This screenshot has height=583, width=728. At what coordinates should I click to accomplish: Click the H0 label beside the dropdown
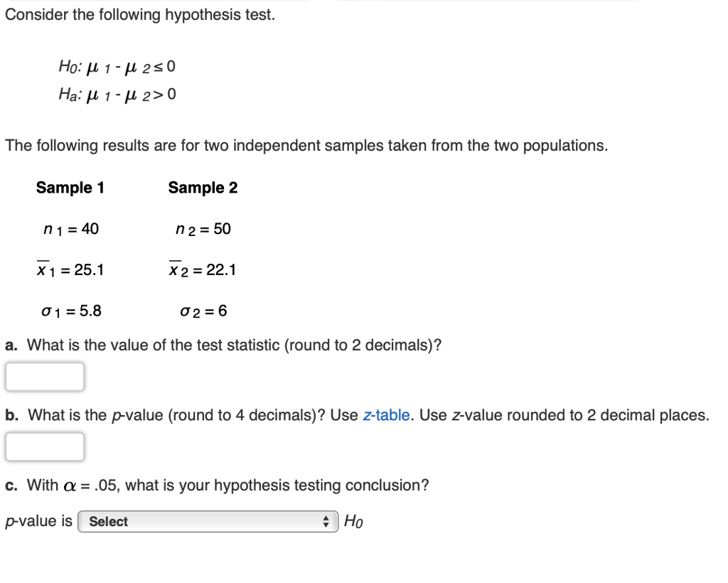(354, 521)
